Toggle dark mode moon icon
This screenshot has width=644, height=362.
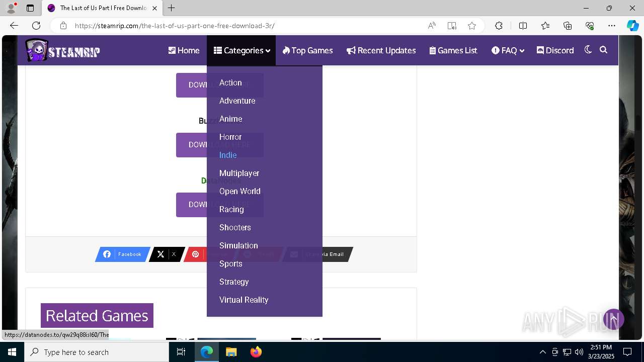click(x=588, y=50)
